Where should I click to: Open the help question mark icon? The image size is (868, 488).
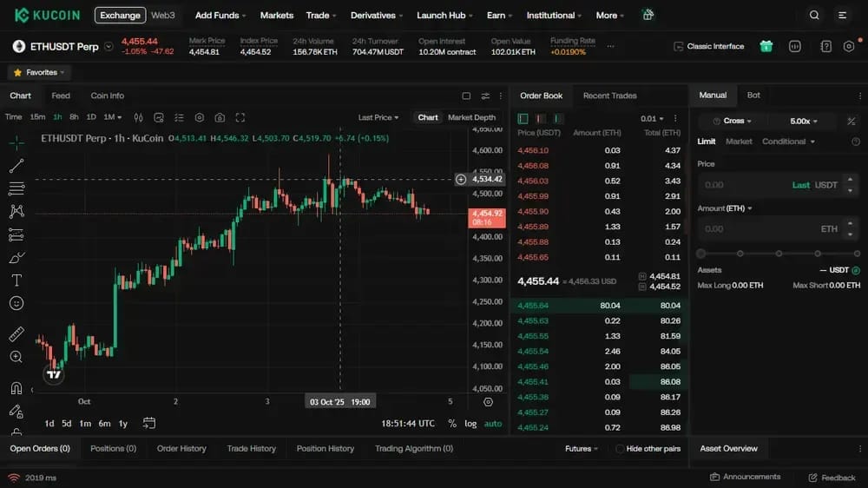(826, 47)
